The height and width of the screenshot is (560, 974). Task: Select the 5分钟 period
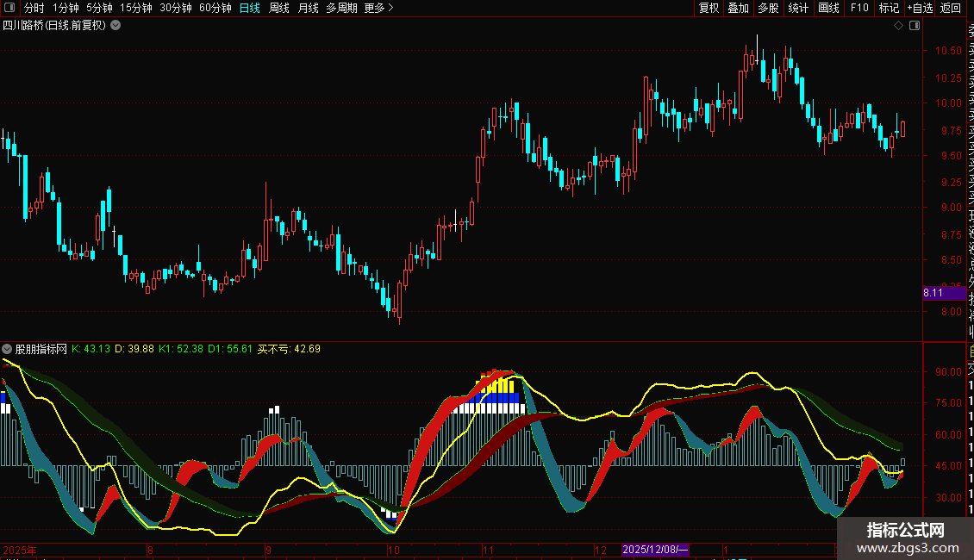pyautogui.click(x=99, y=8)
